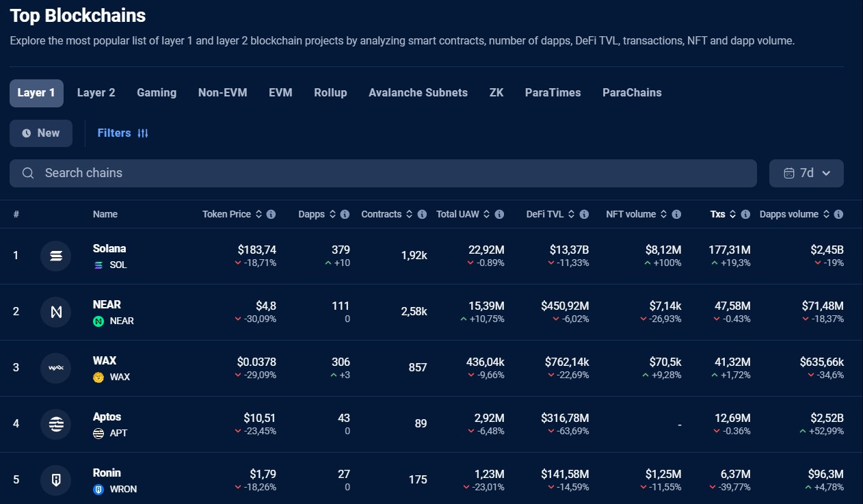Click the Txs info icon

[745, 214]
